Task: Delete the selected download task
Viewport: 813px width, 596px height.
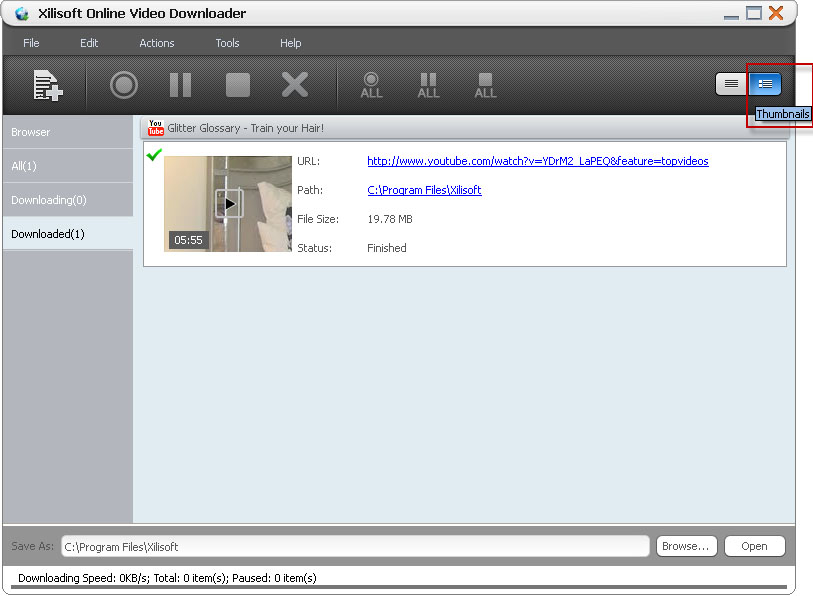Action: click(x=294, y=85)
